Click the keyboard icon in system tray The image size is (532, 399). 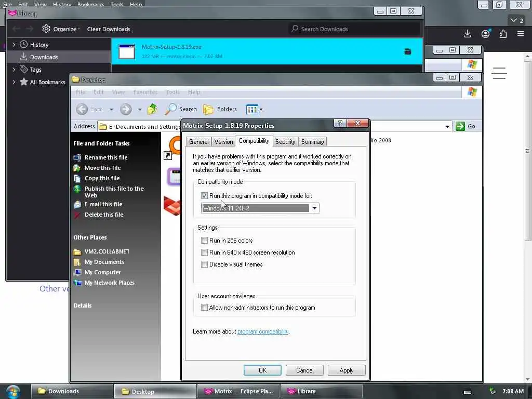tap(468, 392)
